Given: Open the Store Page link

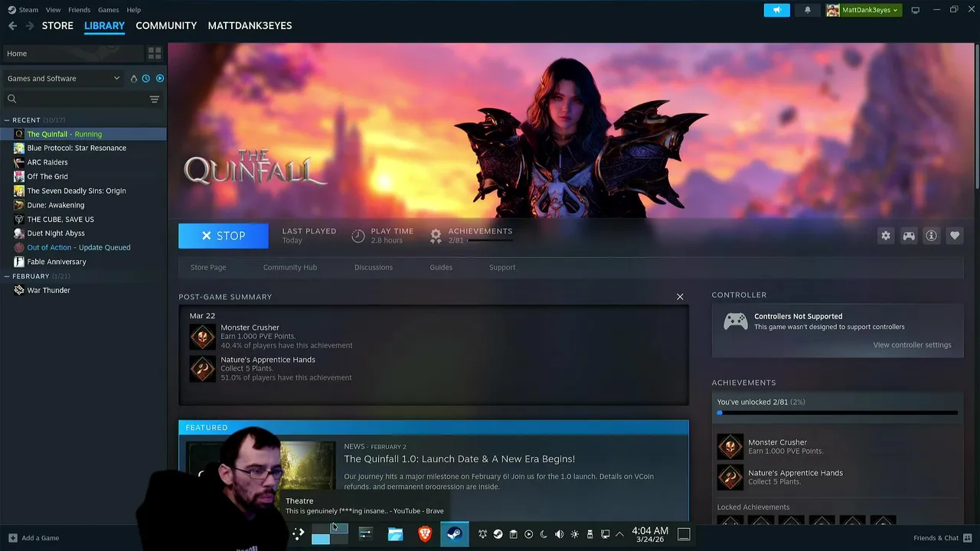Looking at the screenshot, I should tap(208, 267).
